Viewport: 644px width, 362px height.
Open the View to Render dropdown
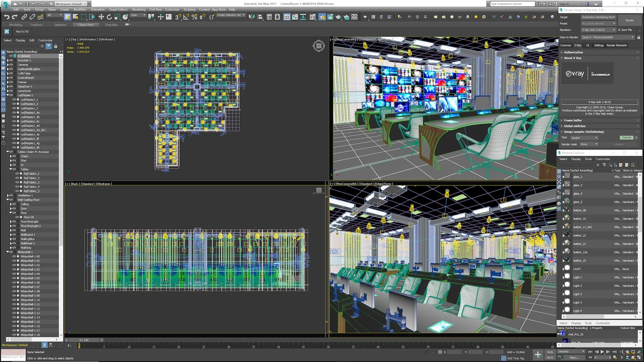608,37
